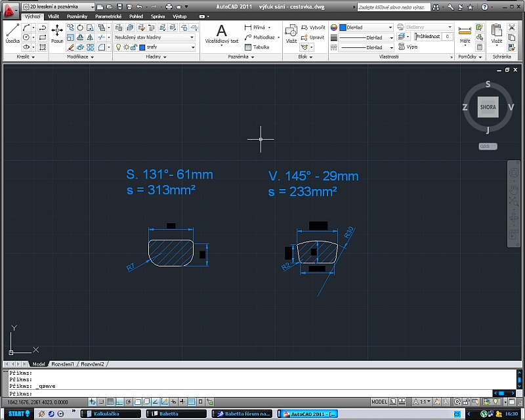Select the Přímá linear dimension tool
The height and width of the screenshot is (420, 525).
coord(257,28)
